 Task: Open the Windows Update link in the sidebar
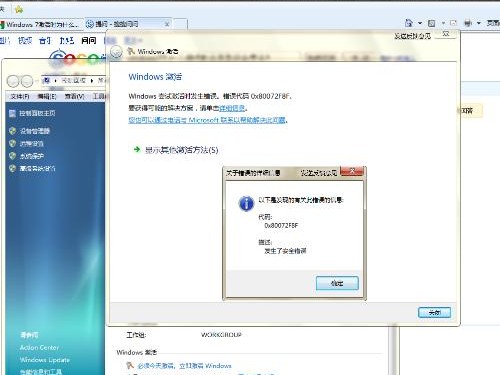click(45, 360)
